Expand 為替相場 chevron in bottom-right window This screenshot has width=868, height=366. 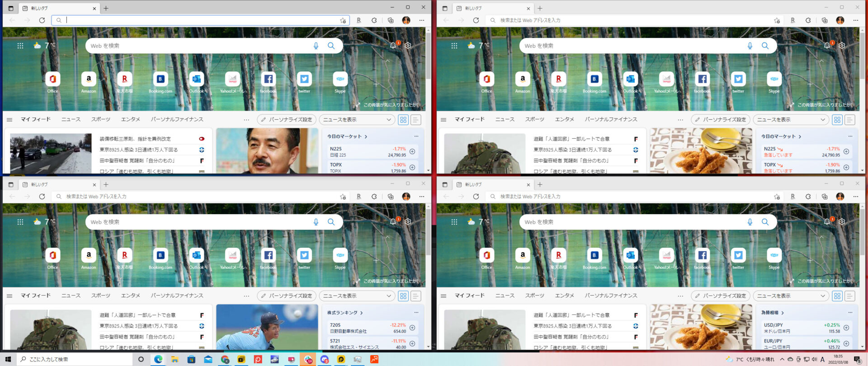click(783, 313)
